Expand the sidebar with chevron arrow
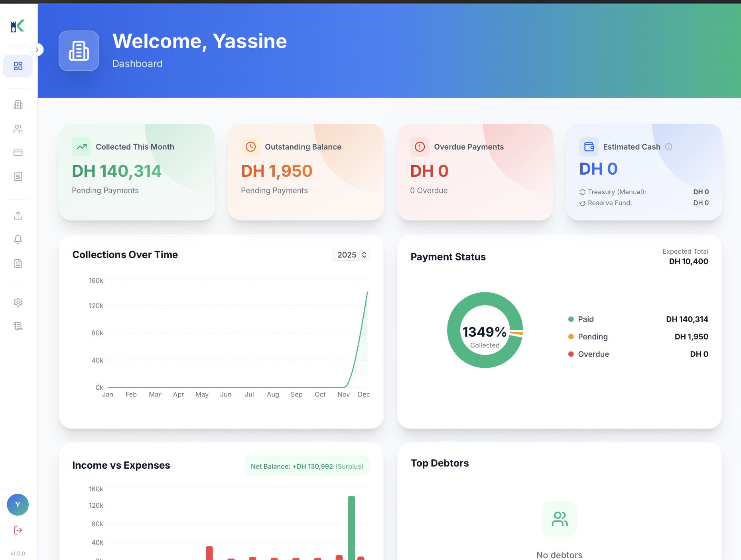This screenshot has height=560, width=741. point(37,50)
